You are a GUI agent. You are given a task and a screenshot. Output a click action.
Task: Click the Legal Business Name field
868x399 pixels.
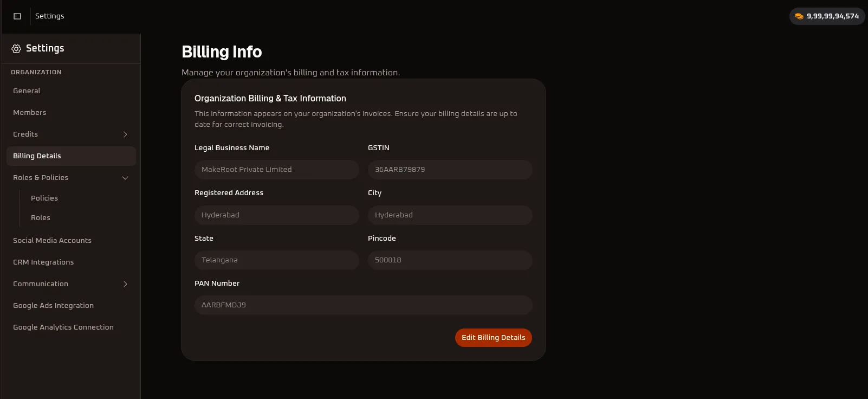pos(277,170)
